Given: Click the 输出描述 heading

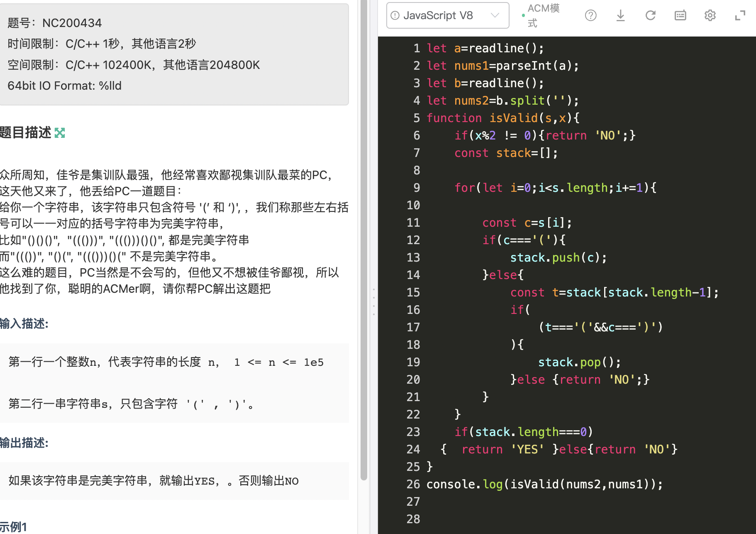Looking at the screenshot, I should coord(24,443).
